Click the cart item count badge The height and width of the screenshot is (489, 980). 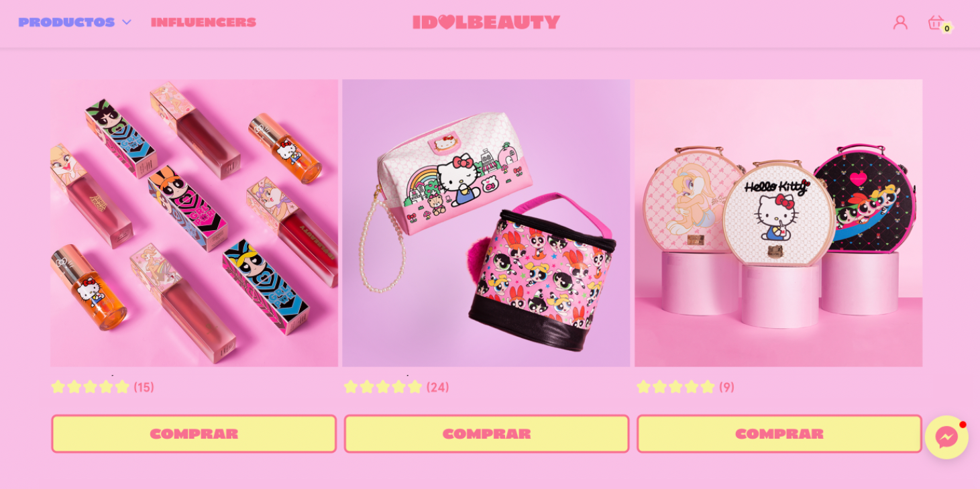946,28
